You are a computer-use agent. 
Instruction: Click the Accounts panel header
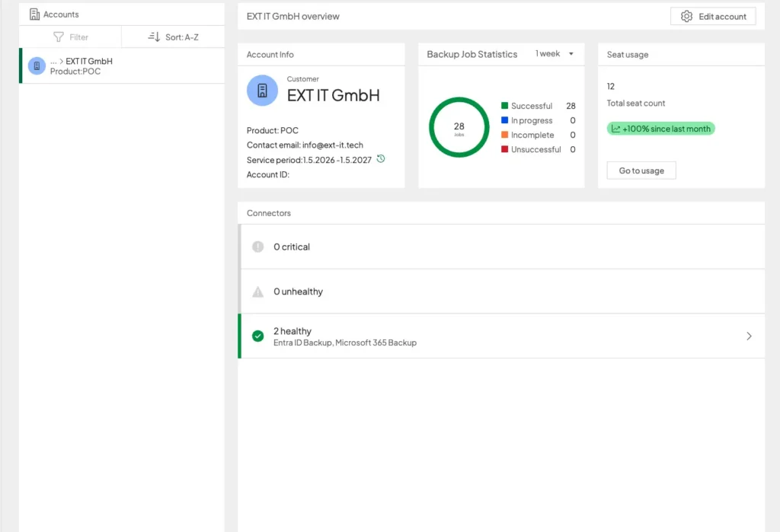pyautogui.click(x=122, y=14)
